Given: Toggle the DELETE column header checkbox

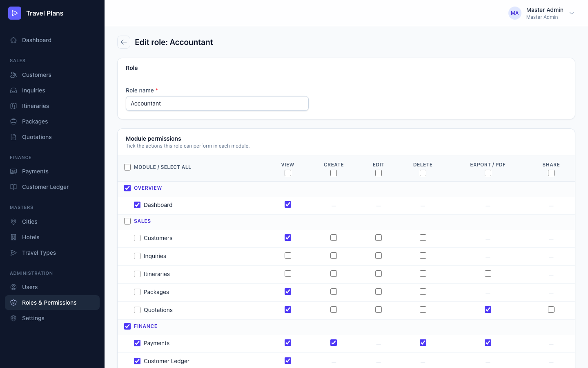Looking at the screenshot, I should (423, 173).
